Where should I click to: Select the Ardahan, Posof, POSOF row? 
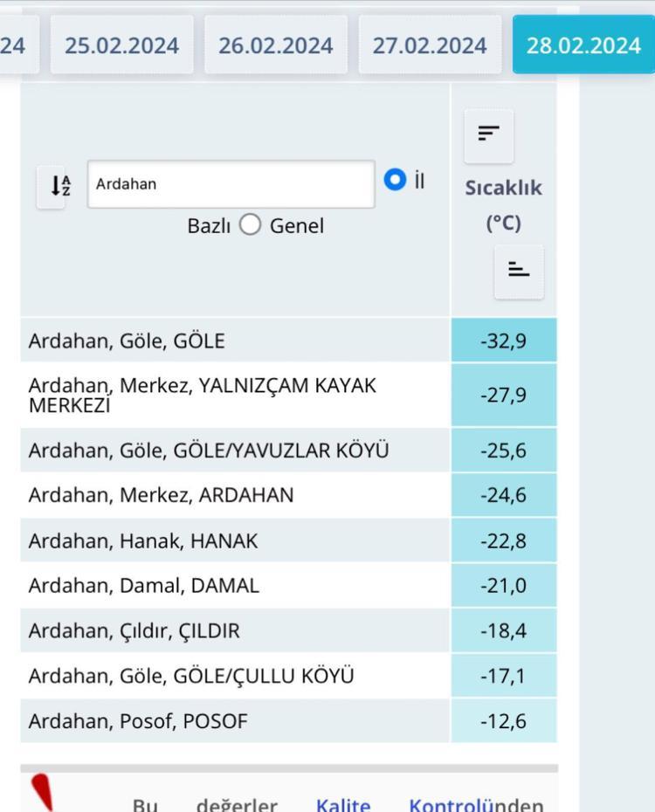[138, 721]
